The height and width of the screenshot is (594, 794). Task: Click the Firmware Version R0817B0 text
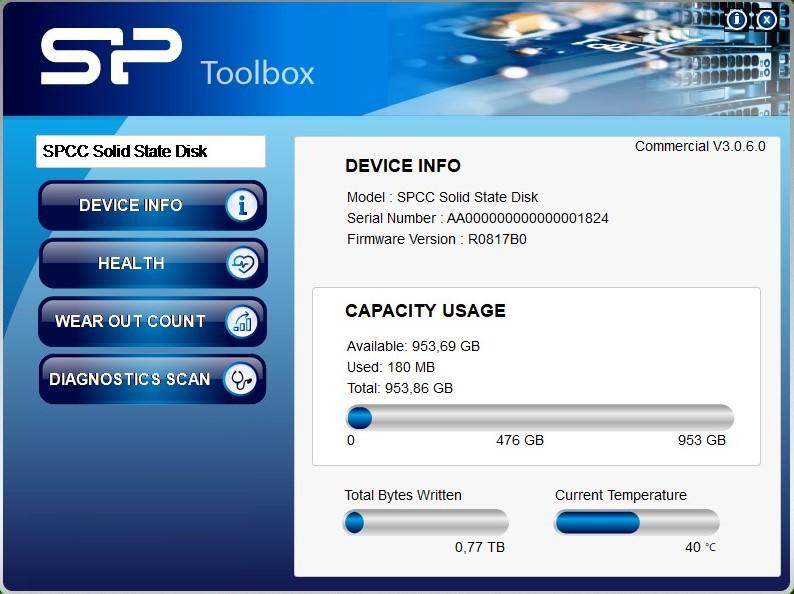tap(436, 239)
